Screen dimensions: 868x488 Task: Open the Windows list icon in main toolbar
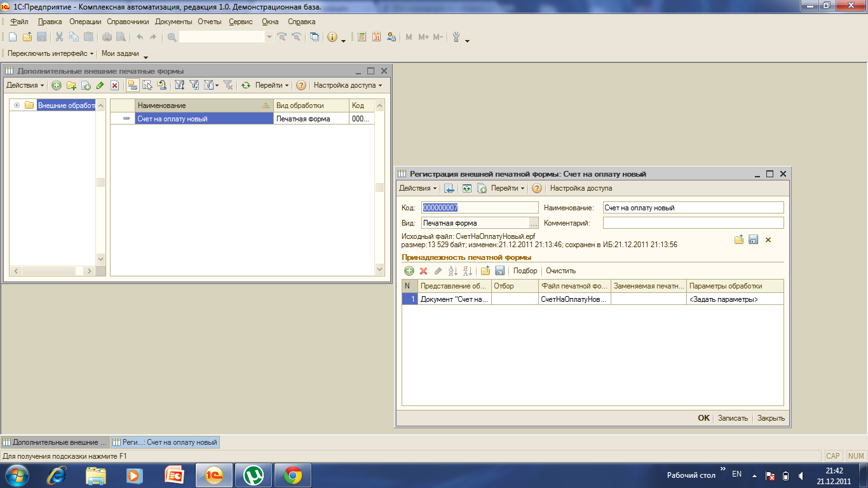[x=315, y=37]
